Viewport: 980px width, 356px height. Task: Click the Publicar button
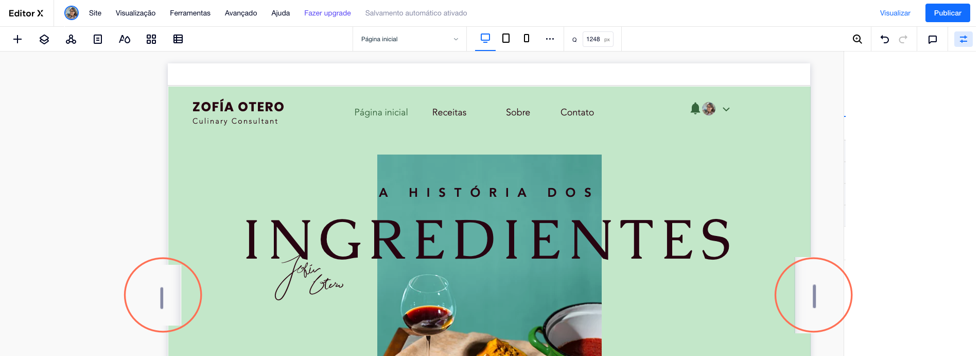[x=948, y=13]
